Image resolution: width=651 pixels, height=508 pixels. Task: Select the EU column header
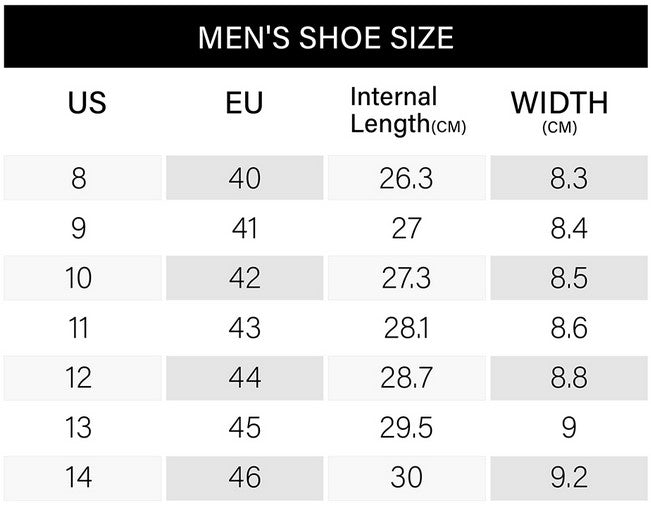245,102
